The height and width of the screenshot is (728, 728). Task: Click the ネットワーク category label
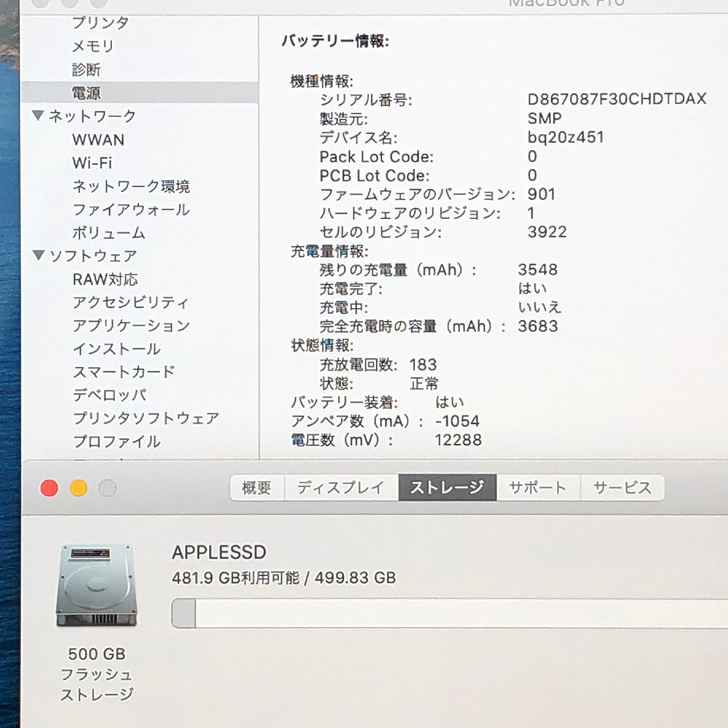(92, 116)
